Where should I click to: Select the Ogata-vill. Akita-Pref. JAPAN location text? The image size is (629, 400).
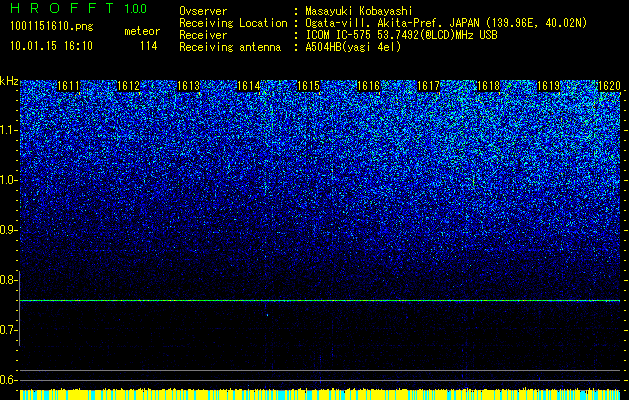pyautogui.click(x=446, y=23)
